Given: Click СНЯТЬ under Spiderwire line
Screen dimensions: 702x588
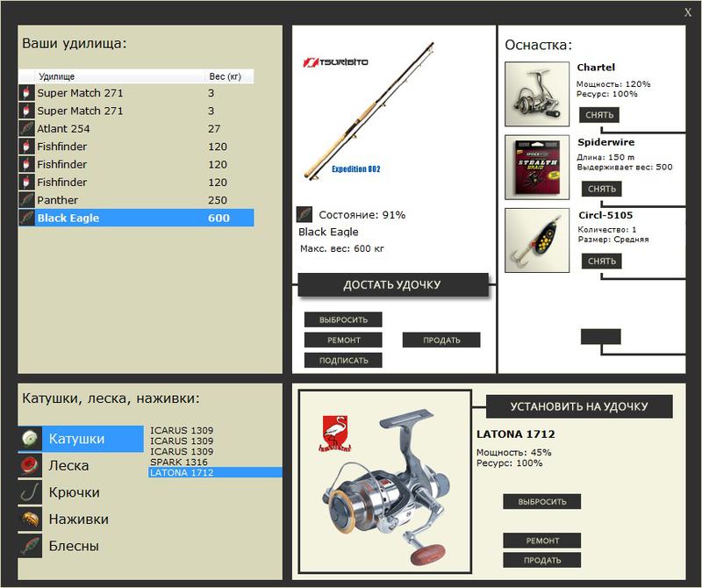Looking at the screenshot, I should pyautogui.click(x=602, y=189).
